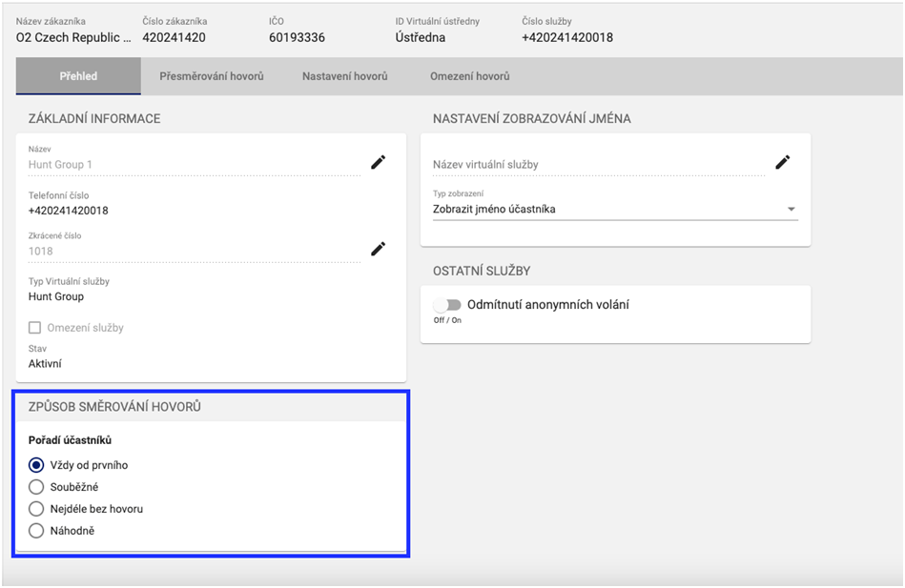Click the truncated O2 Czech Republic customer name
Screen dimensions: 905x588
(73, 38)
